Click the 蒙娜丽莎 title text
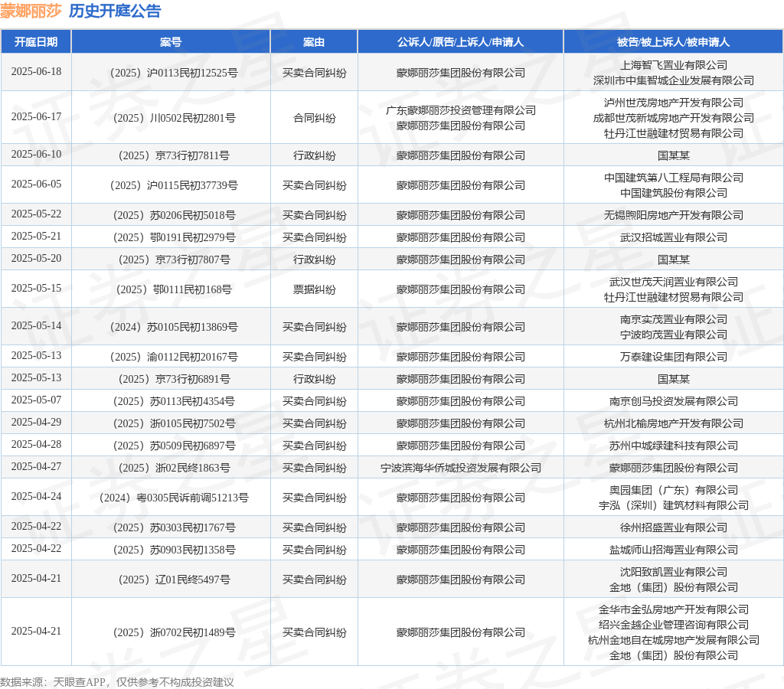784x689 pixels. click(31, 11)
